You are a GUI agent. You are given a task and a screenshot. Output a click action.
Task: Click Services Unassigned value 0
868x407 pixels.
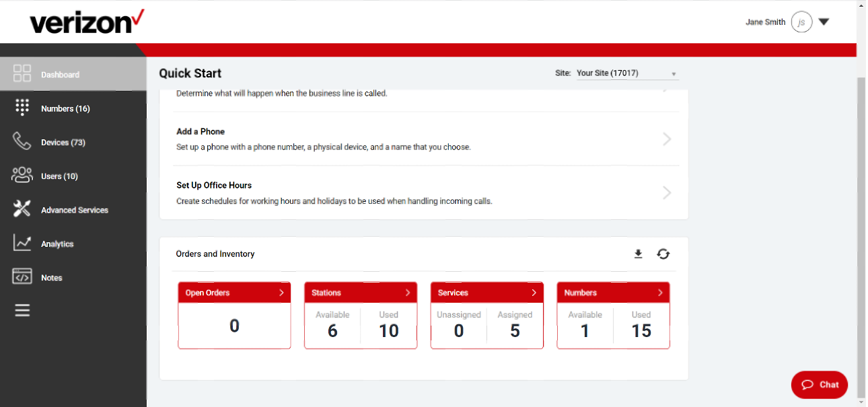[x=459, y=331]
